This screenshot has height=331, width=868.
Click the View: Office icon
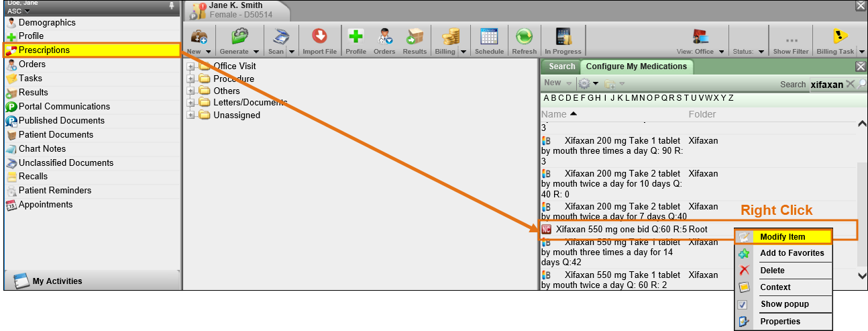pyautogui.click(x=701, y=36)
